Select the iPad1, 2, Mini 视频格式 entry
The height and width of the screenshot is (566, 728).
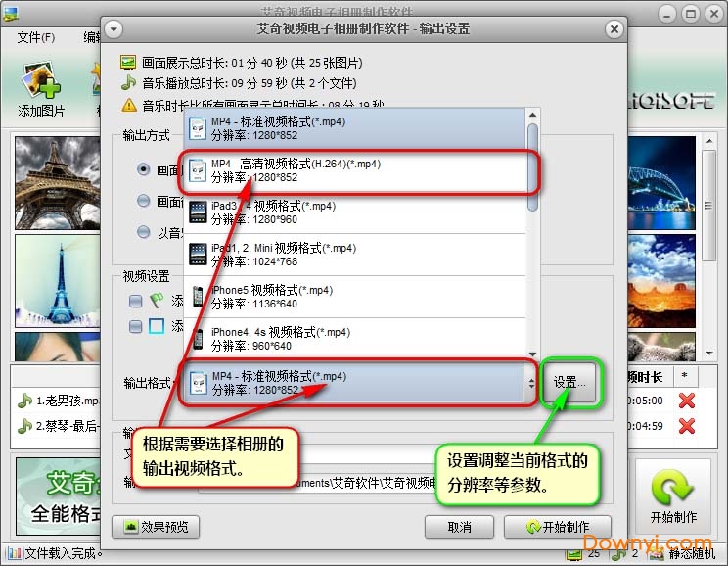(x=355, y=255)
